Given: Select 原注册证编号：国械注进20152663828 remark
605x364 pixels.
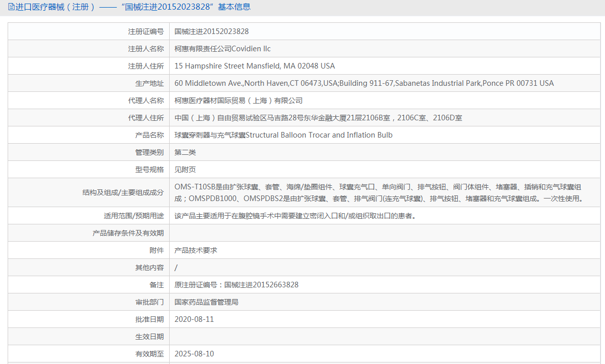Looking at the screenshot, I should pyautogui.click(x=237, y=285).
